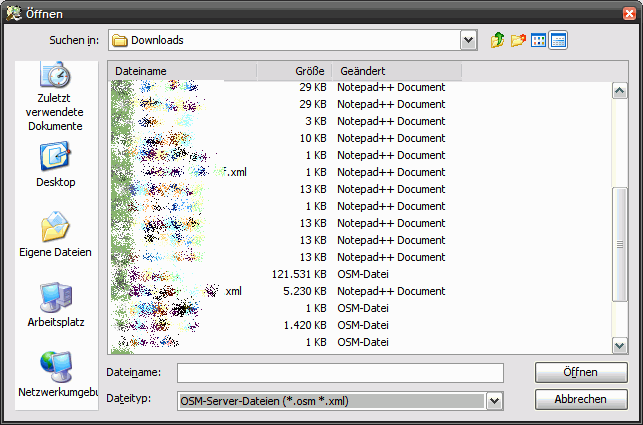Focus the Dateiname text field

[340, 373]
